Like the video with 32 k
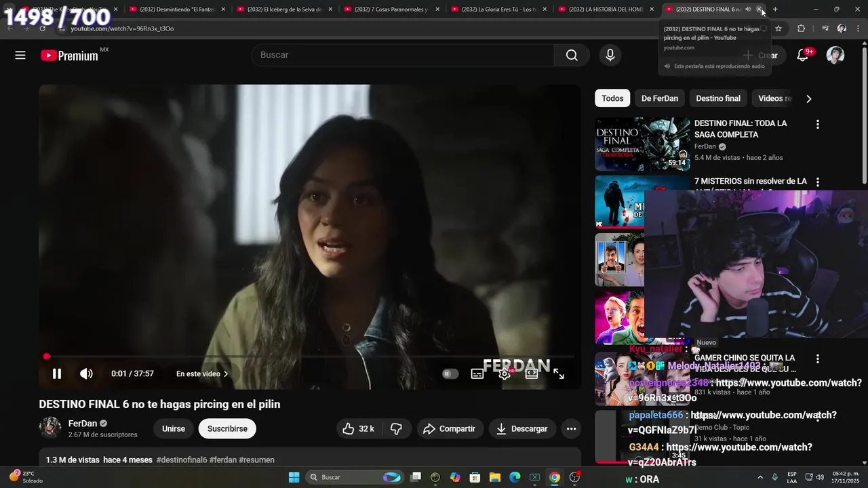The width and height of the screenshot is (868, 488). tap(359, 428)
